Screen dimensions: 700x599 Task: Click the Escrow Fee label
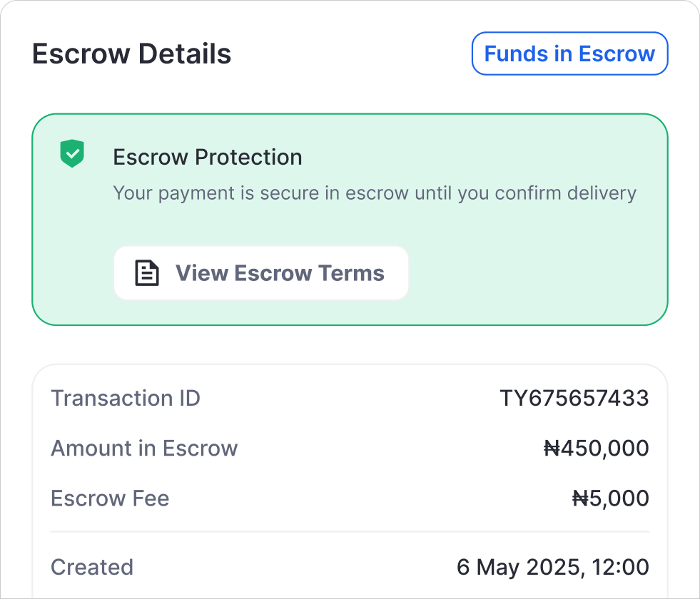coord(110,498)
